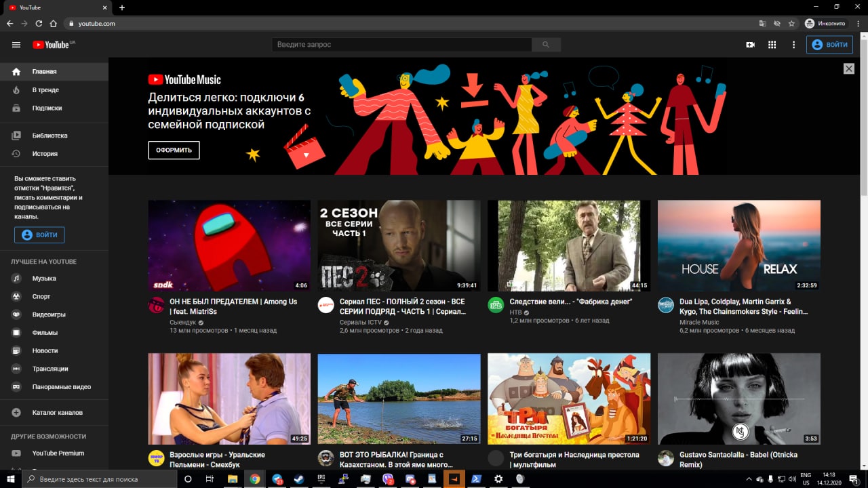Click the Каталог каналов plus icon
Viewport: 868px width, 488px height.
pyautogui.click(x=16, y=412)
